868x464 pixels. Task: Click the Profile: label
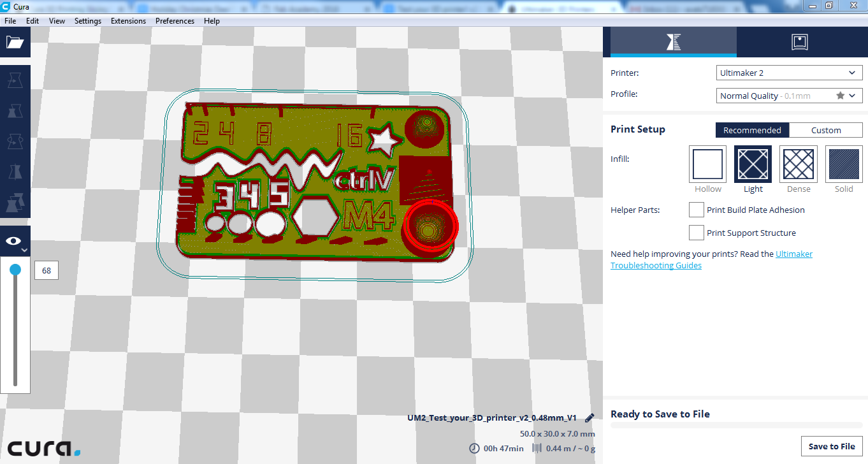(x=624, y=94)
